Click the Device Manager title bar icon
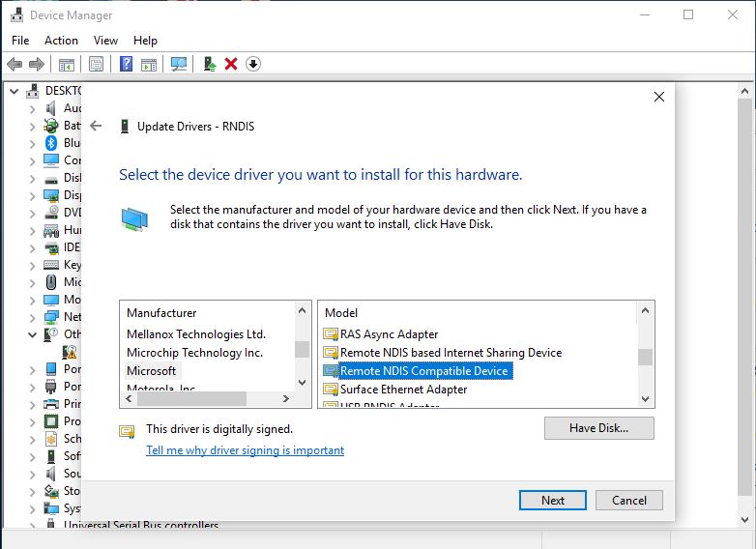This screenshot has height=549, width=756. click(16, 14)
